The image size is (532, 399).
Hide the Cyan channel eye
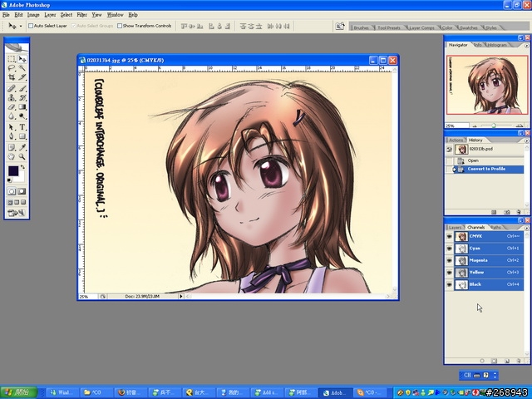pos(449,249)
